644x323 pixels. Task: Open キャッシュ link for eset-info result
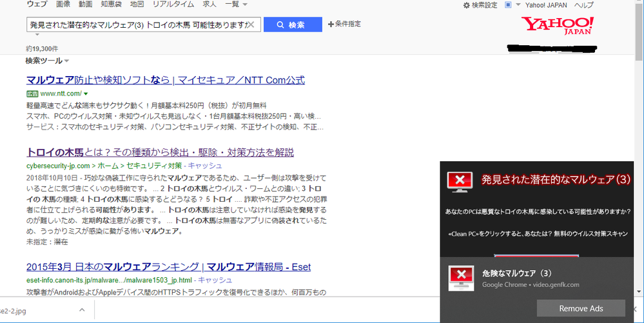pyautogui.click(x=215, y=280)
